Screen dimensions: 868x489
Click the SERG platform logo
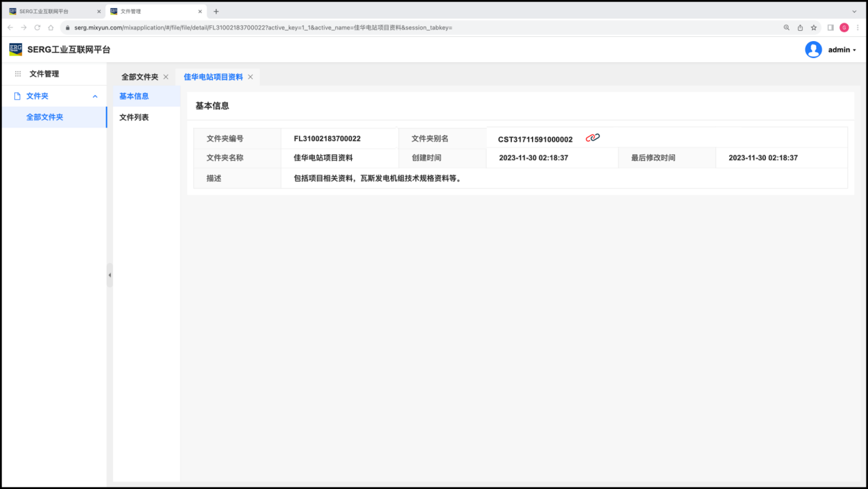click(x=15, y=49)
